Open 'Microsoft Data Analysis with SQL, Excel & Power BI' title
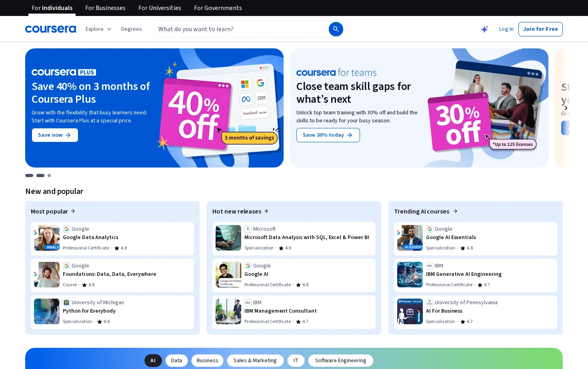588x369 pixels. click(307, 237)
